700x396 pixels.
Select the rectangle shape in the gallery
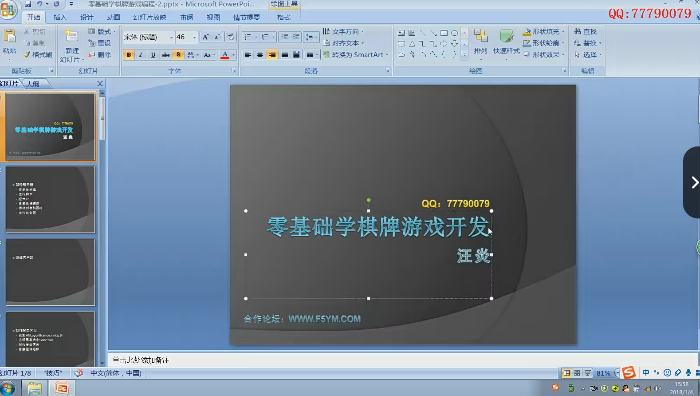click(x=444, y=33)
